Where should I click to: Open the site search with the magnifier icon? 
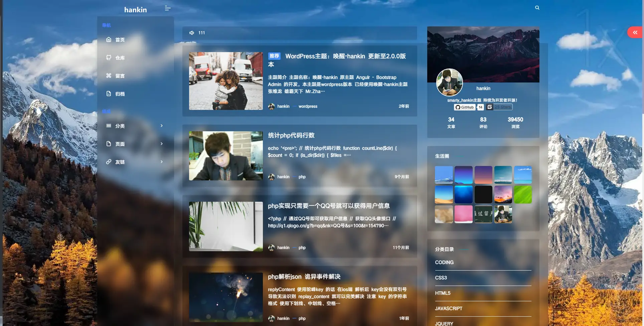tap(537, 7)
